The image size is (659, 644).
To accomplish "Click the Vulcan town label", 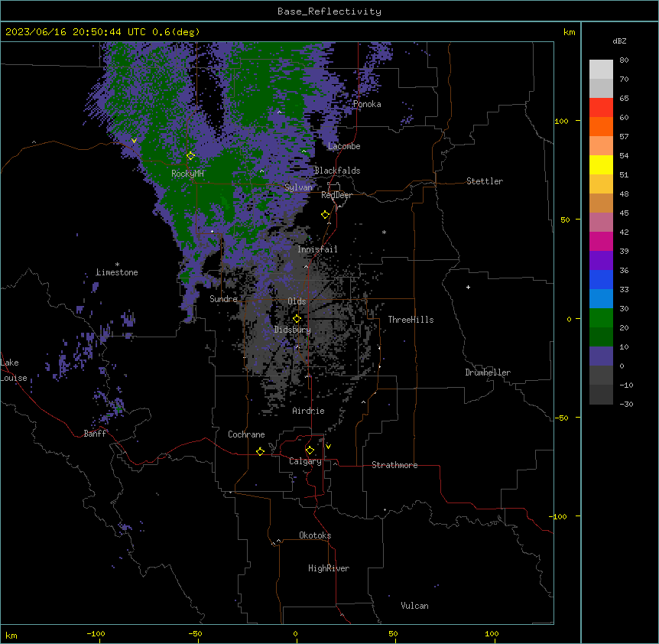I will [415, 606].
